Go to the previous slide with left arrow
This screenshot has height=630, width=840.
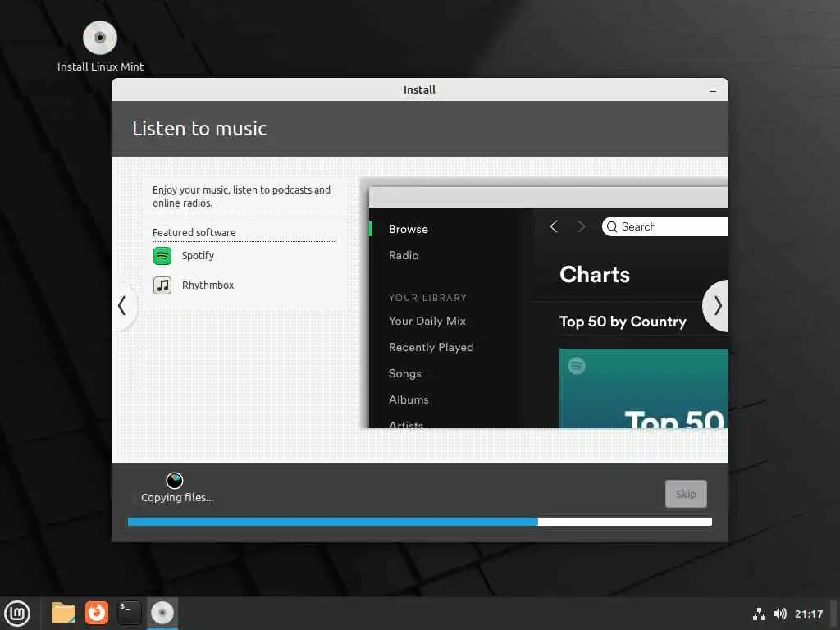(x=122, y=306)
